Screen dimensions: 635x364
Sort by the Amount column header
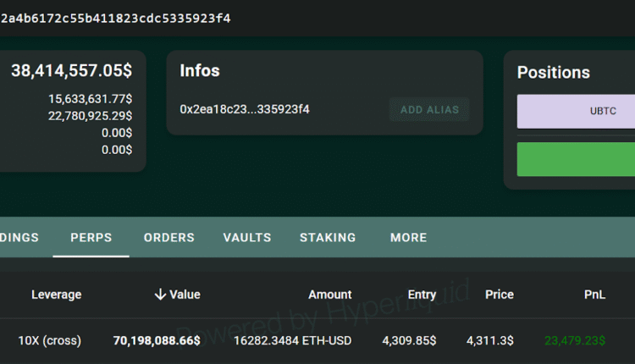[329, 295]
